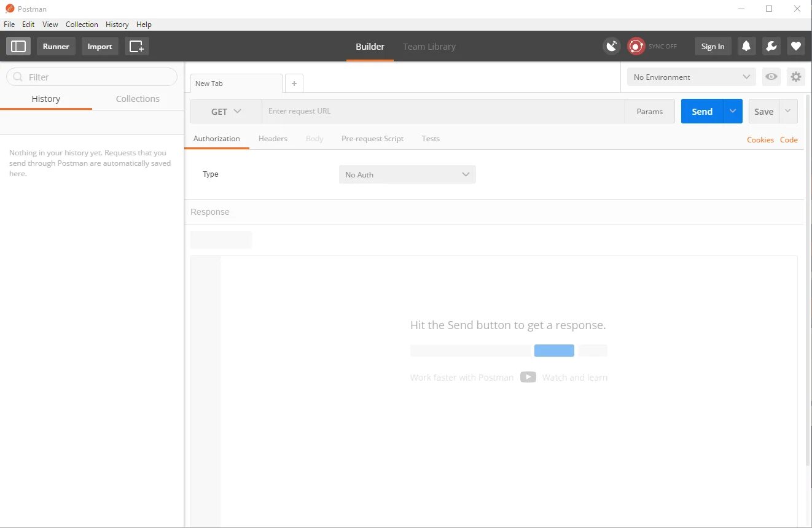Click the magnifier icon in Filter box
Screen dimensions: 812x528
tap(18, 77)
